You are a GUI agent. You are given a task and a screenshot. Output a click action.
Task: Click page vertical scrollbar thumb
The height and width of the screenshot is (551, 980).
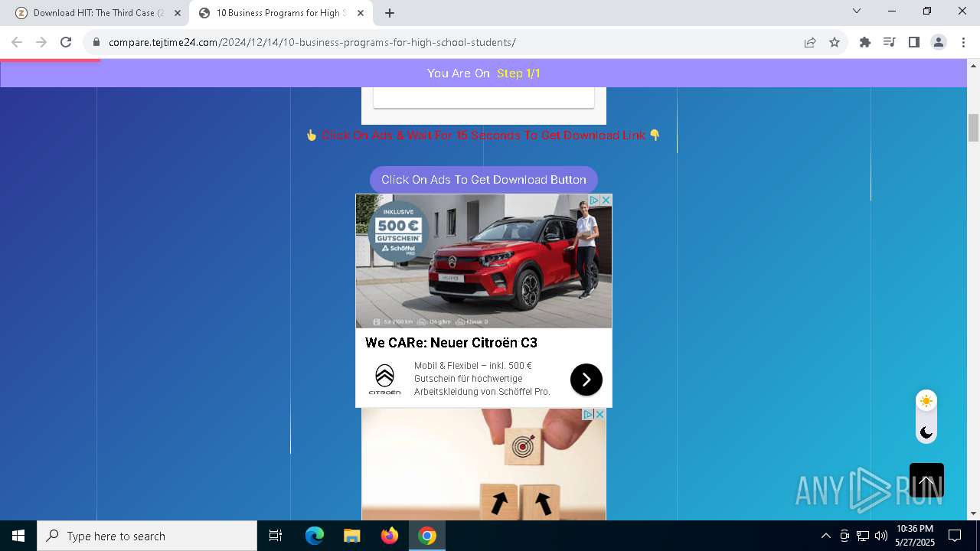pyautogui.click(x=973, y=128)
